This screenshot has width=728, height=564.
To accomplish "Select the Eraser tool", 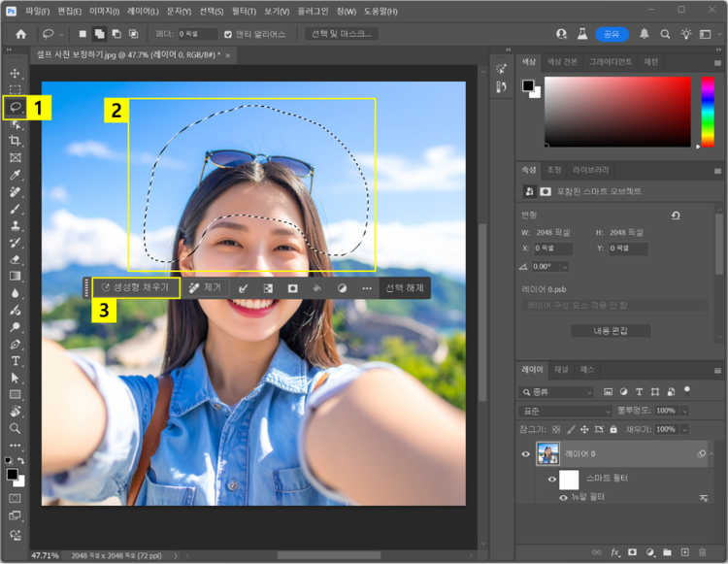I will (x=15, y=259).
